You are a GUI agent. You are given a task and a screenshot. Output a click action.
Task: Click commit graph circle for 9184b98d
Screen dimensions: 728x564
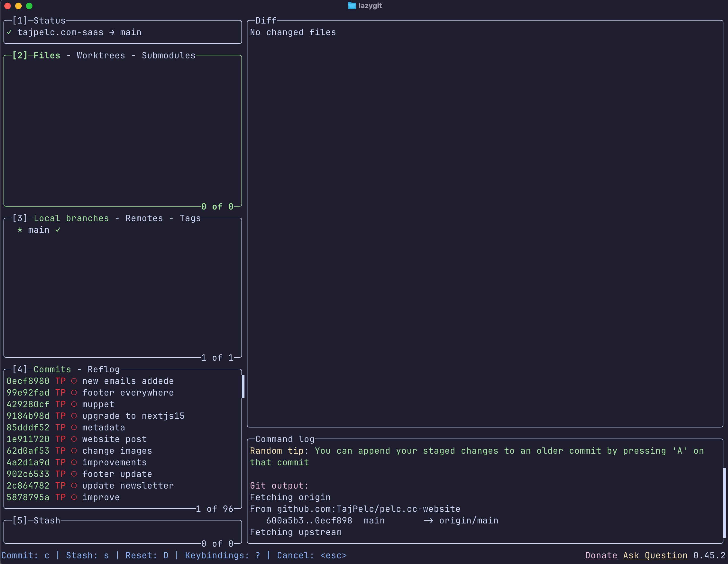click(74, 416)
